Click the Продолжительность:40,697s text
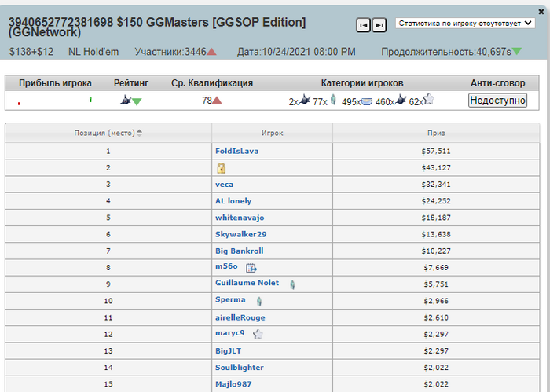Image resolution: width=550 pixels, height=392 pixels. (x=446, y=52)
